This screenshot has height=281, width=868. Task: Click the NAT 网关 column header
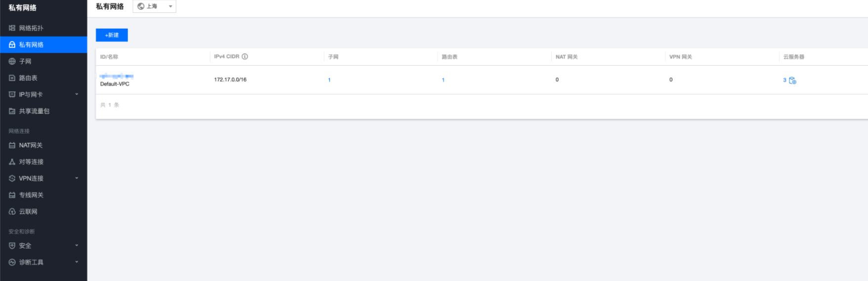click(x=567, y=57)
